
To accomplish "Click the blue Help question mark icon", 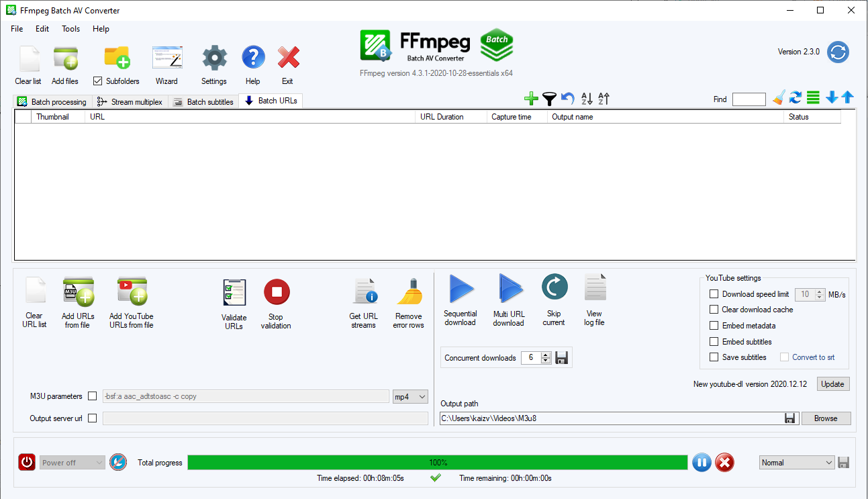I will tap(253, 58).
